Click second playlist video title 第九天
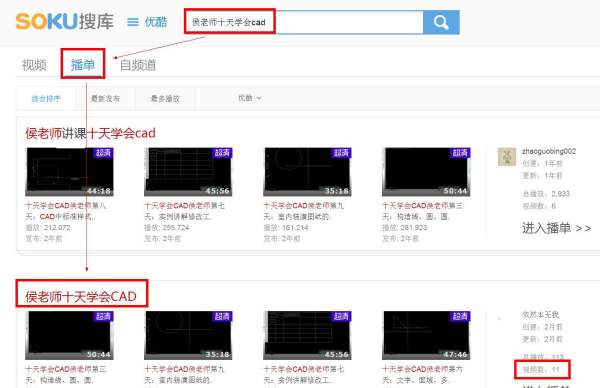This screenshot has height=388, width=600. (184, 374)
